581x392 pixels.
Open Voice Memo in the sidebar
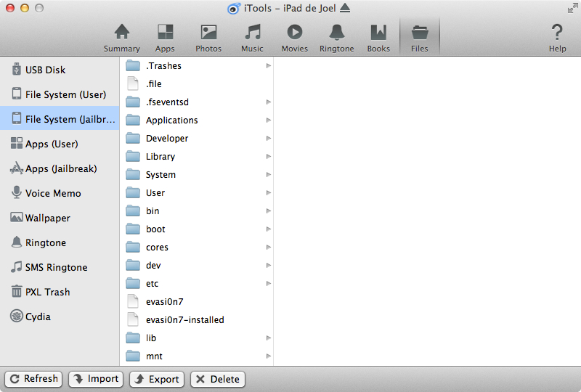coord(60,193)
